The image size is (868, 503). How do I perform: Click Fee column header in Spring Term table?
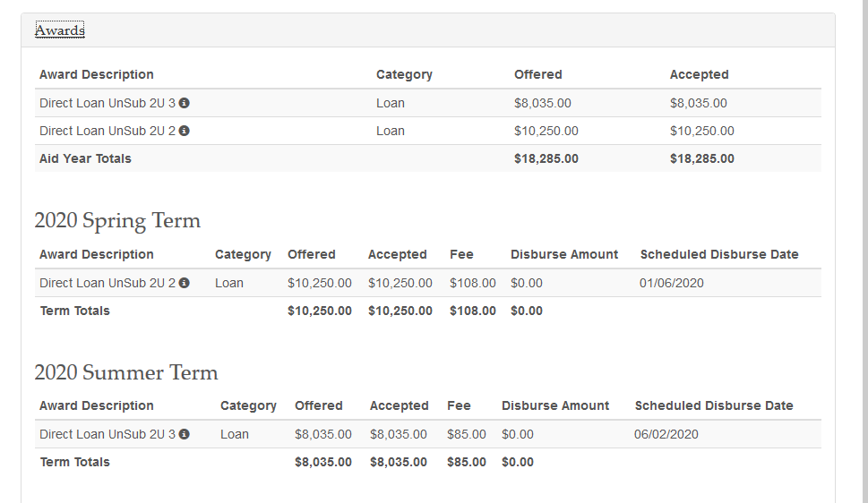click(461, 254)
